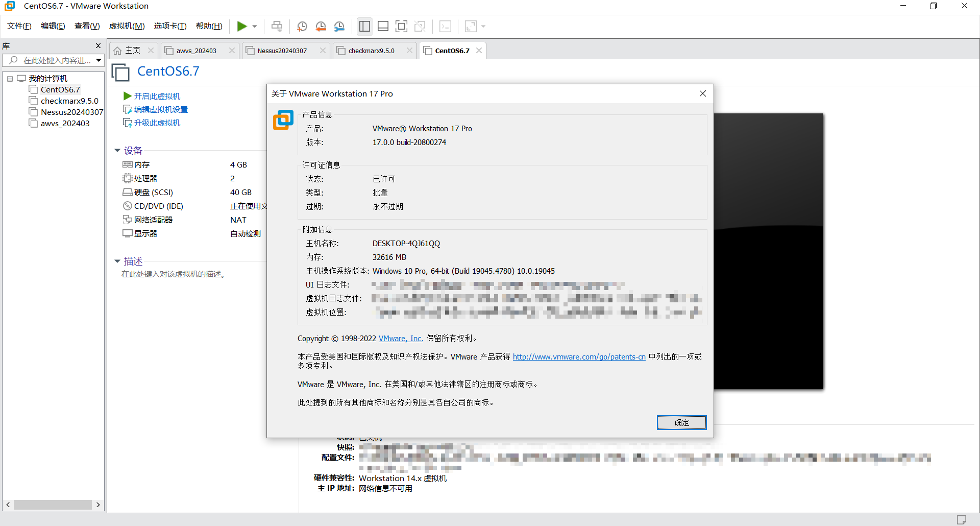980x526 pixels.
Task: Switch to the checkmarx9.5.0 tab
Action: point(371,51)
